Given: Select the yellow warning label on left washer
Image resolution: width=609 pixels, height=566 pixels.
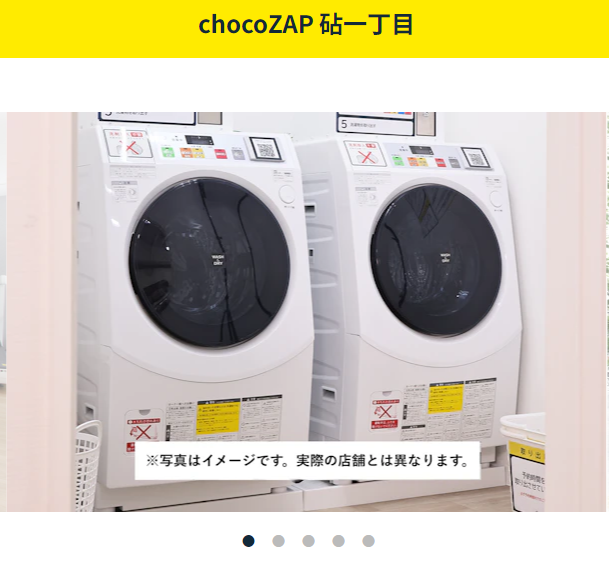Looking at the screenshot, I should click(218, 419).
